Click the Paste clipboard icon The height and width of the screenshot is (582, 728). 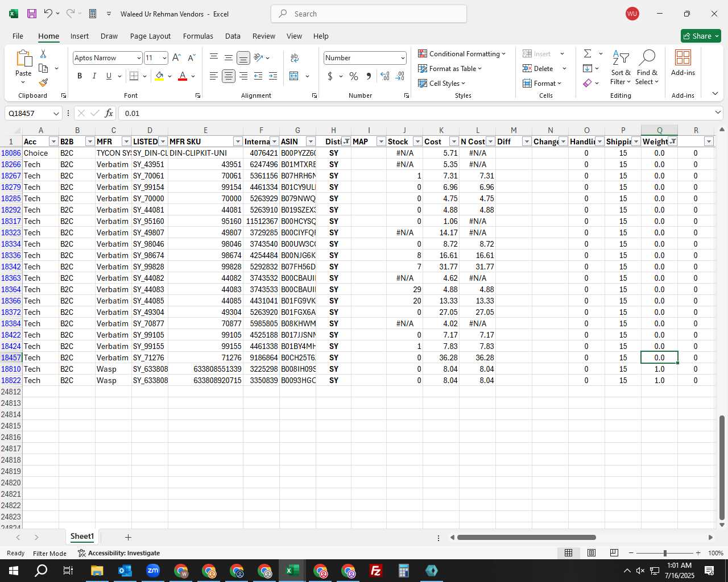pyautogui.click(x=23, y=59)
